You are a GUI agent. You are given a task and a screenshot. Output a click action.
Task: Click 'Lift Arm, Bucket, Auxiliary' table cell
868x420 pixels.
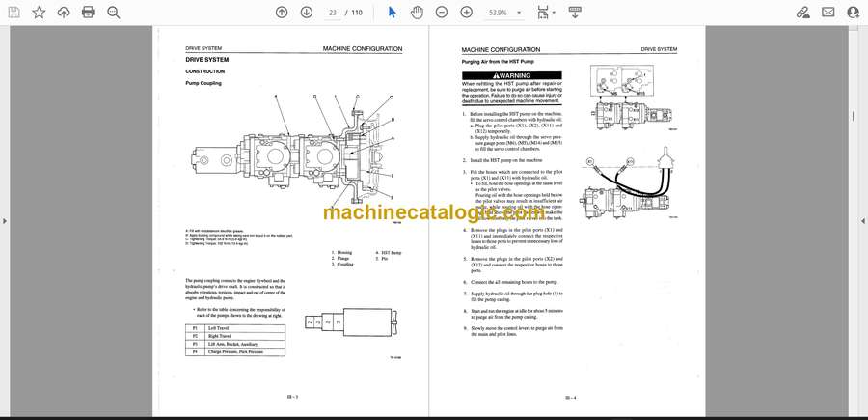coord(245,344)
